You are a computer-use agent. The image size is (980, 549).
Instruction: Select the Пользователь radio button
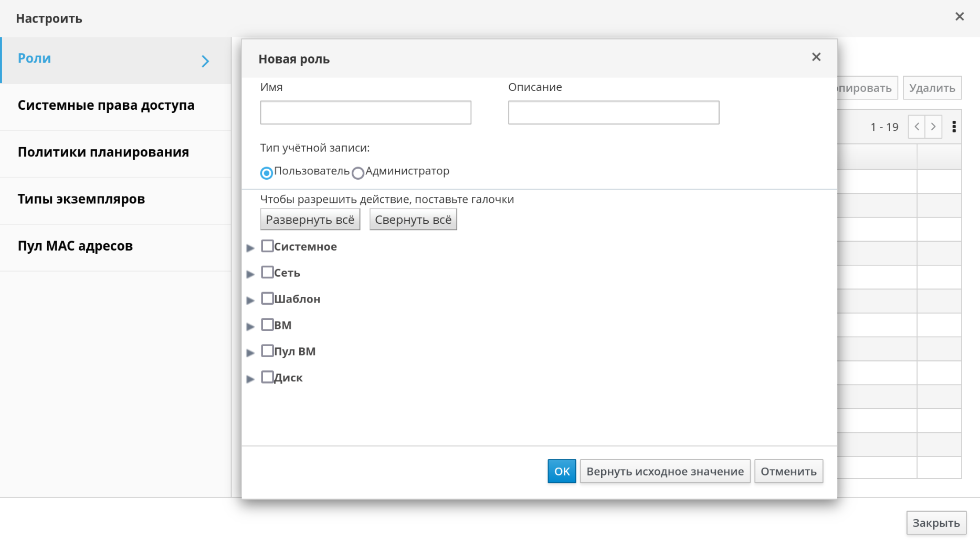[267, 173]
